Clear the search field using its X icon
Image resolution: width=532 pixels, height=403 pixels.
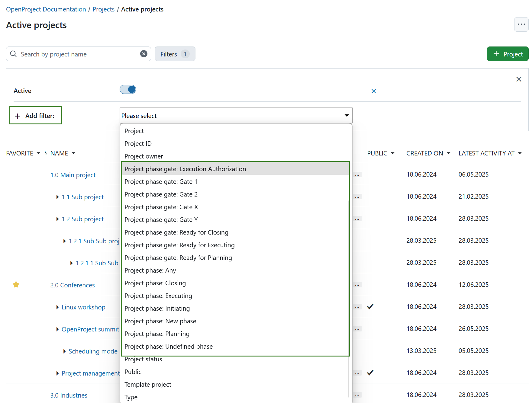(x=144, y=54)
